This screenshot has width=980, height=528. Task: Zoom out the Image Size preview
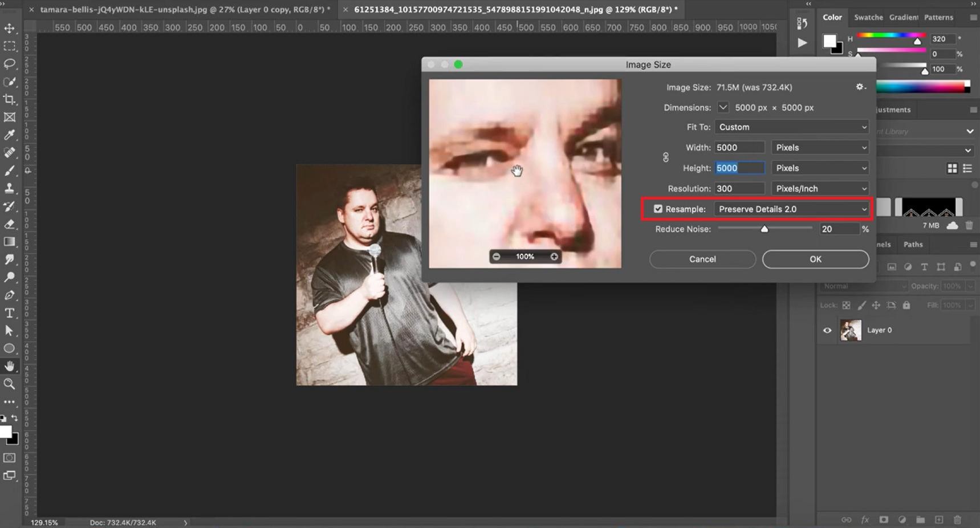497,257
